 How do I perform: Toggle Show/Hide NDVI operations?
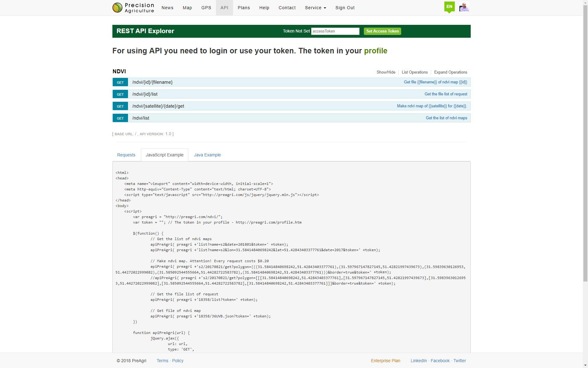385,72
